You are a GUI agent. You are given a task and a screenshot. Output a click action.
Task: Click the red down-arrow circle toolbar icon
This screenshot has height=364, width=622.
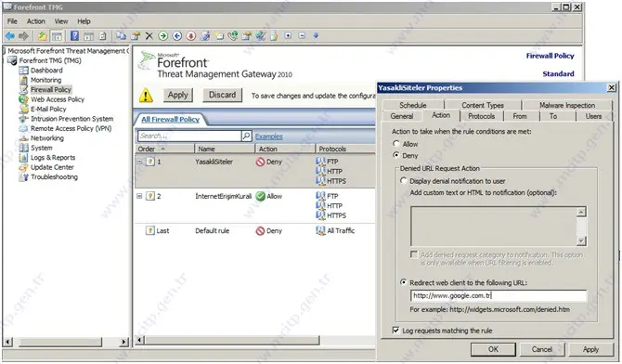[191, 36]
